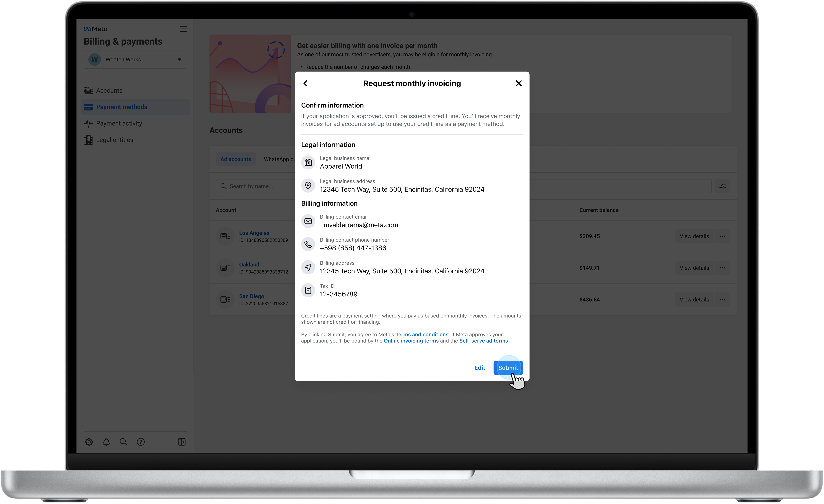Click the W avatar for Wooten Works

pos(95,60)
